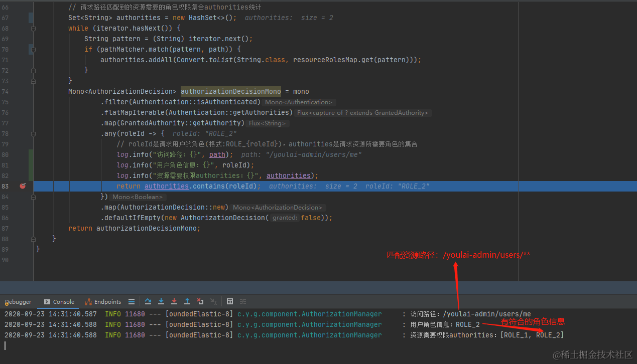The height and width of the screenshot is (364, 637).
Task: Click the Drop Frame icon
Action: click(x=200, y=301)
